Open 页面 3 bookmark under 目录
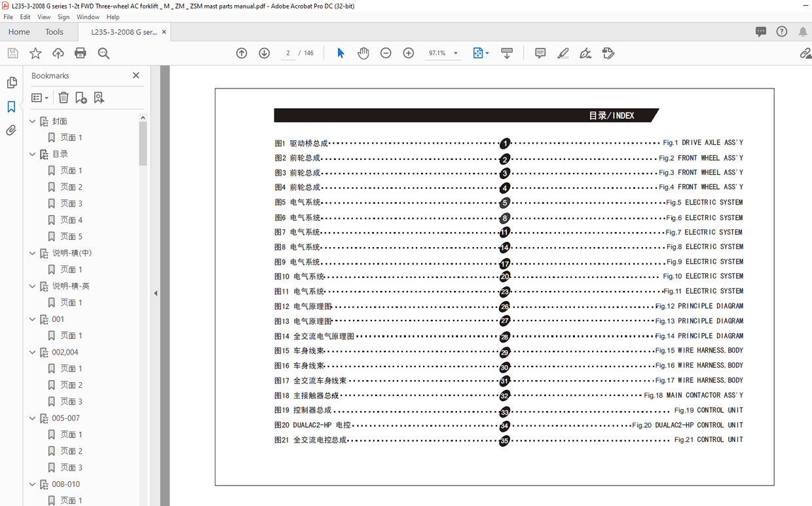Image resolution: width=812 pixels, height=506 pixels. click(x=71, y=203)
